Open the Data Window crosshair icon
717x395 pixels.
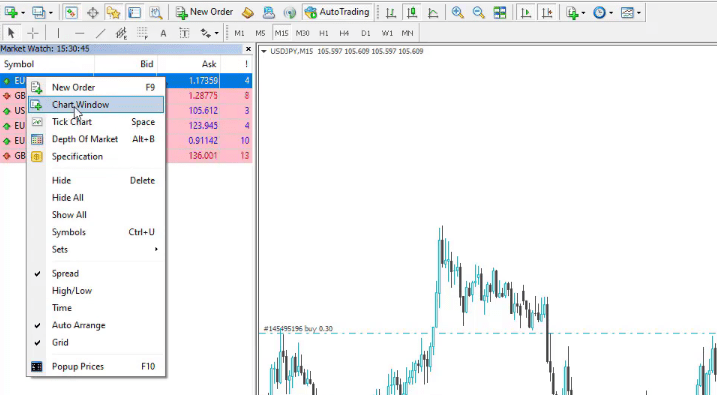(x=92, y=12)
